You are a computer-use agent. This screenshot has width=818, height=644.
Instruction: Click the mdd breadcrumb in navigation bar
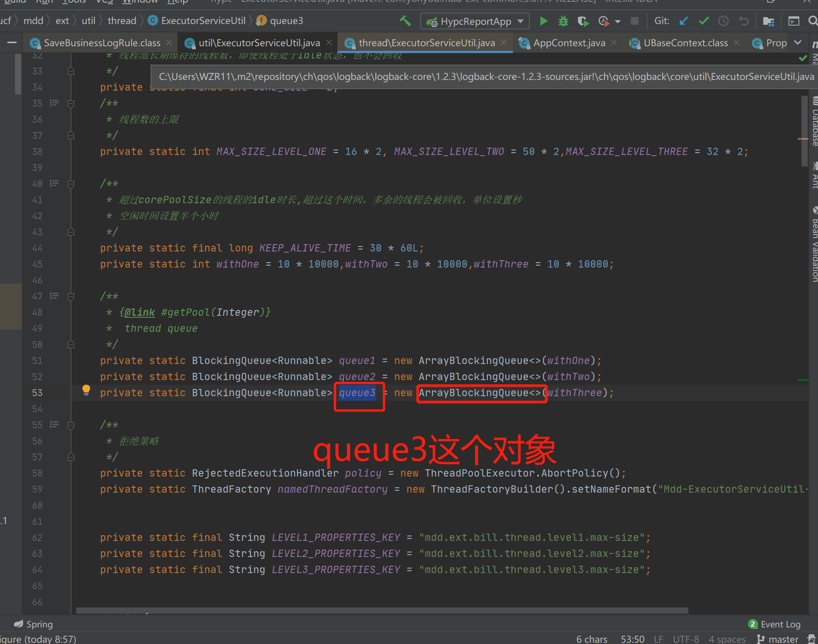coord(33,21)
